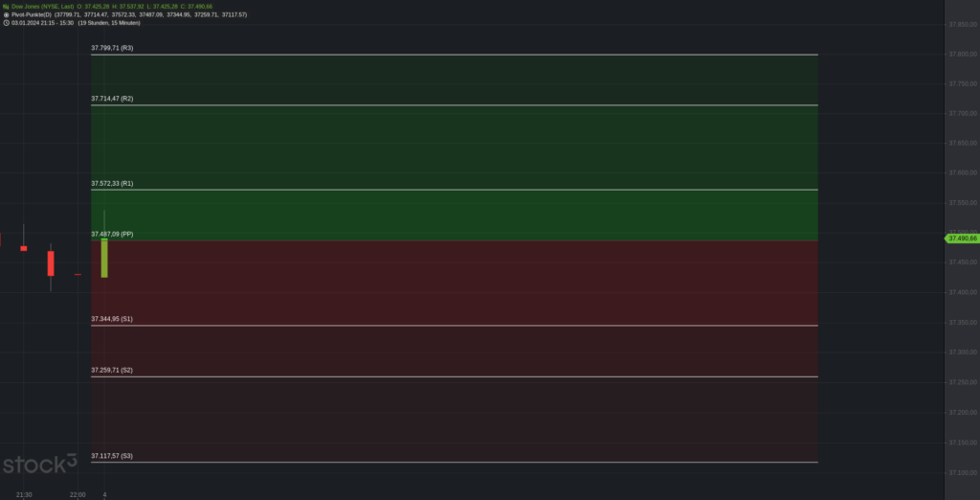
Task: Click the Dow Jones instrument icon
Action: pos(6,6)
